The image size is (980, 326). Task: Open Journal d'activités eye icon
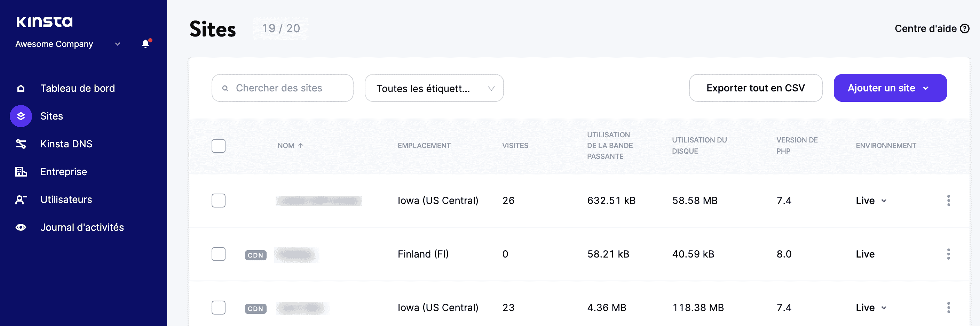coord(21,227)
